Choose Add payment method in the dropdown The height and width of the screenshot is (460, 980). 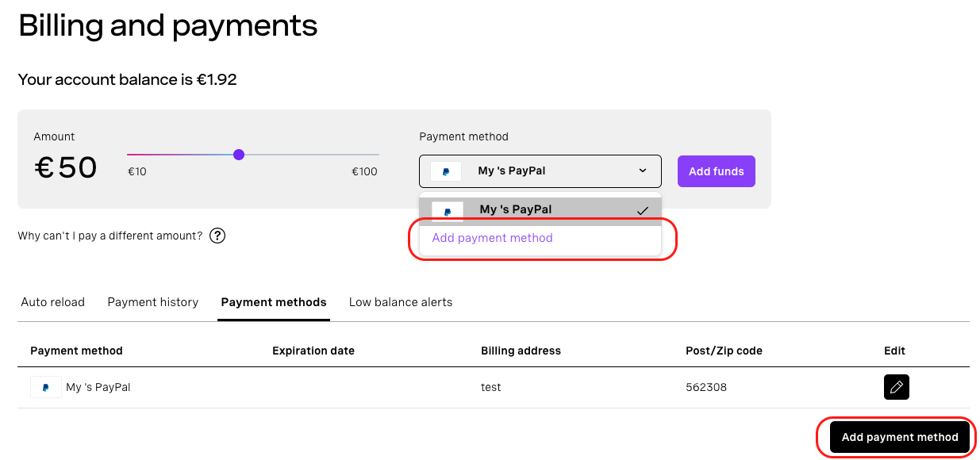(492, 238)
